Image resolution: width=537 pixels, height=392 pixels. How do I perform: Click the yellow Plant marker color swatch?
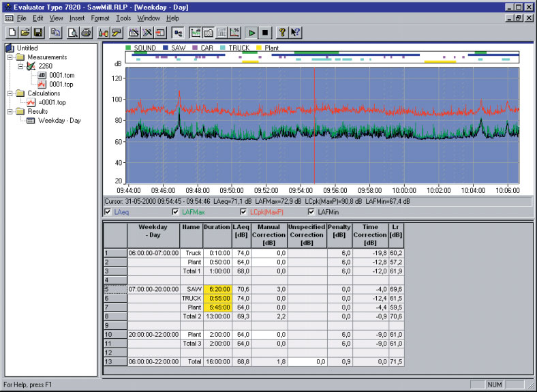(x=260, y=48)
